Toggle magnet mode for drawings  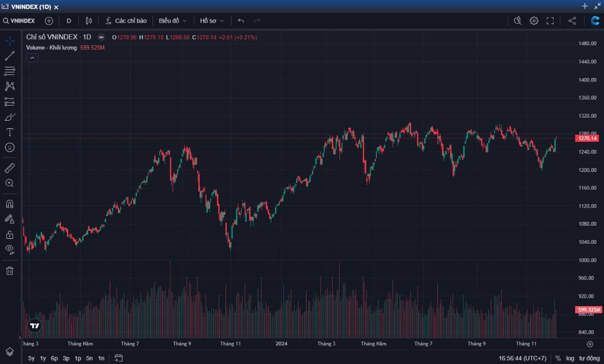(10, 204)
